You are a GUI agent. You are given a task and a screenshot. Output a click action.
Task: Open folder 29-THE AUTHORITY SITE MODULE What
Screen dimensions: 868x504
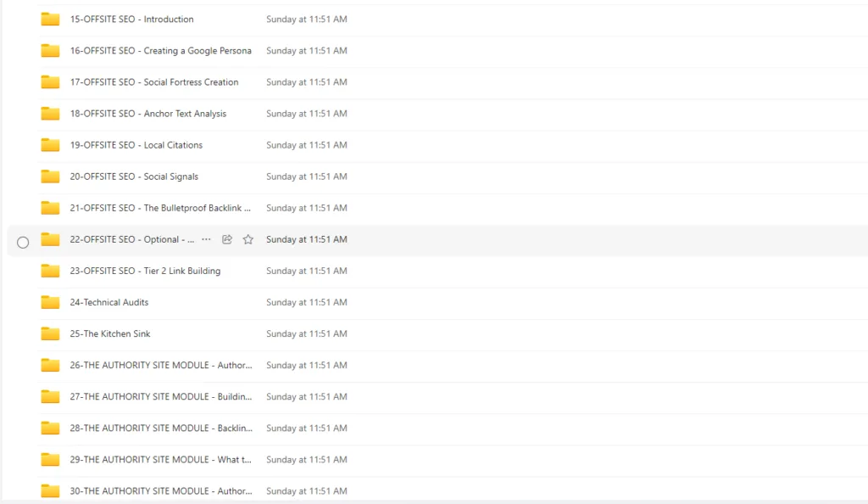click(160, 460)
